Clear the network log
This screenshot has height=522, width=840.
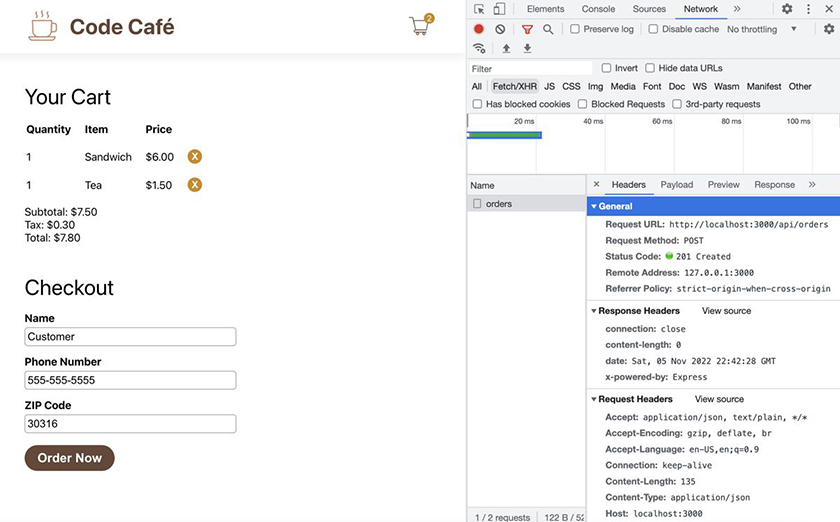point(500,29)
